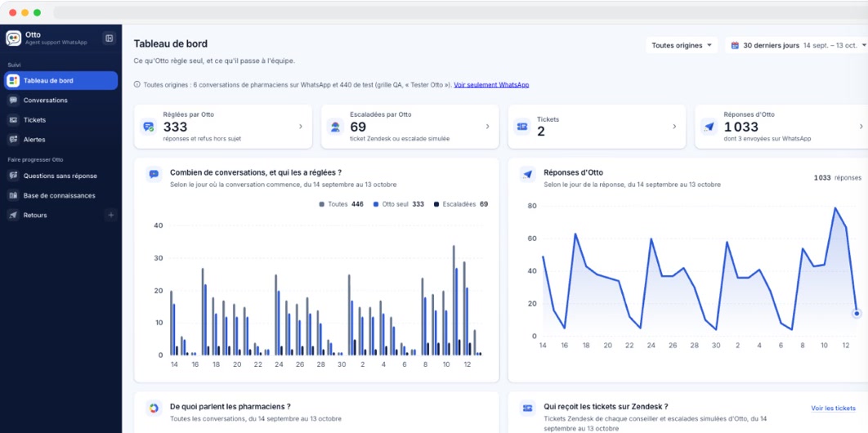Click the paper plane icon of Réponses chart

click(527, 174)
